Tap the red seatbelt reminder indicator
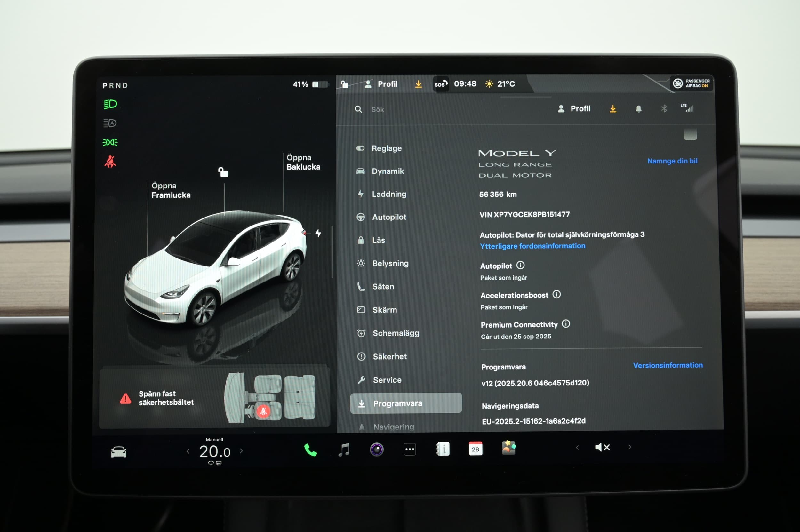 tap(110, 162)
